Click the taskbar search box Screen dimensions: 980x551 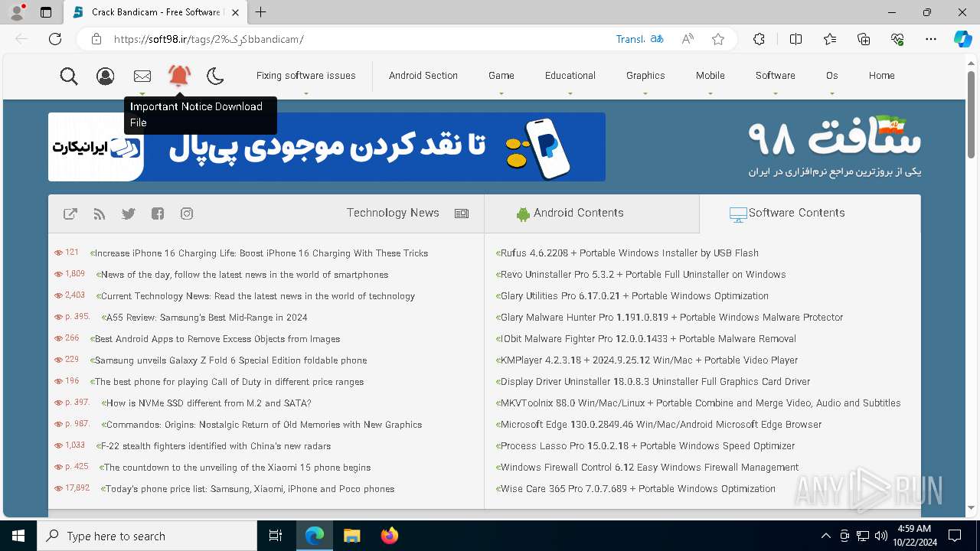[147, 536]
